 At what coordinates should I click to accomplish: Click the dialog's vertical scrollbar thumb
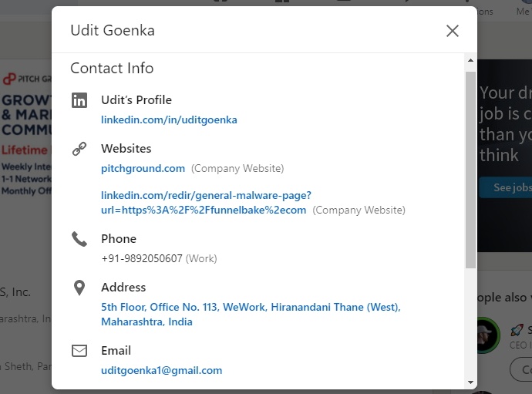click(470, 170)
